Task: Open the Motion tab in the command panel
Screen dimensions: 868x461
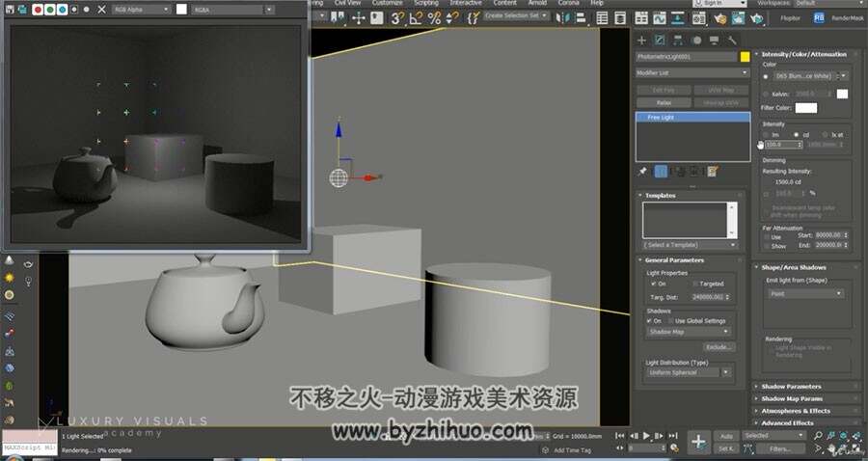Action: (696, 41)
